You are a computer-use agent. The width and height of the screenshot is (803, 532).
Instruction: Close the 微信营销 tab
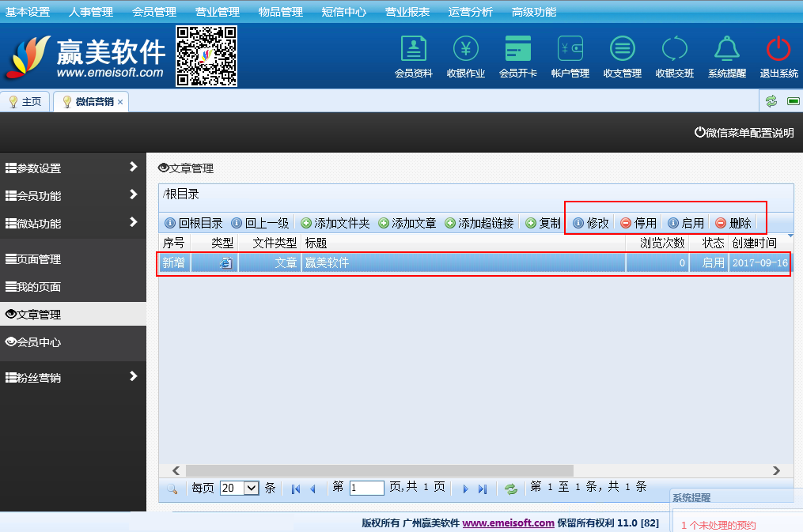pyautogui.click(x=120, y=102)
